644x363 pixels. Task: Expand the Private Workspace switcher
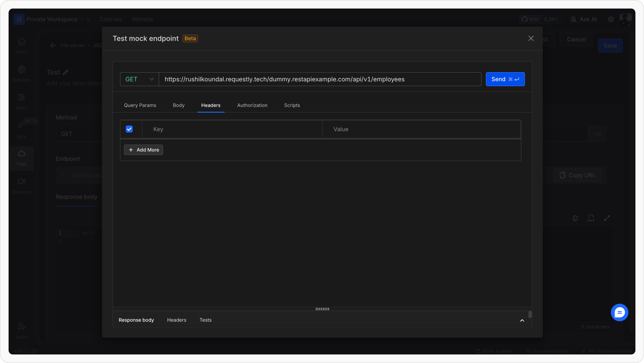point(88,19)
